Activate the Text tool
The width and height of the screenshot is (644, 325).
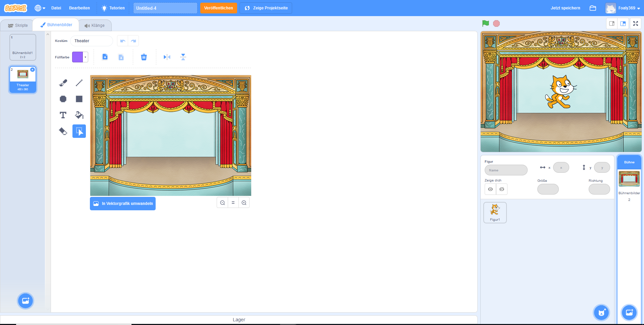click(x=63, y=115)
